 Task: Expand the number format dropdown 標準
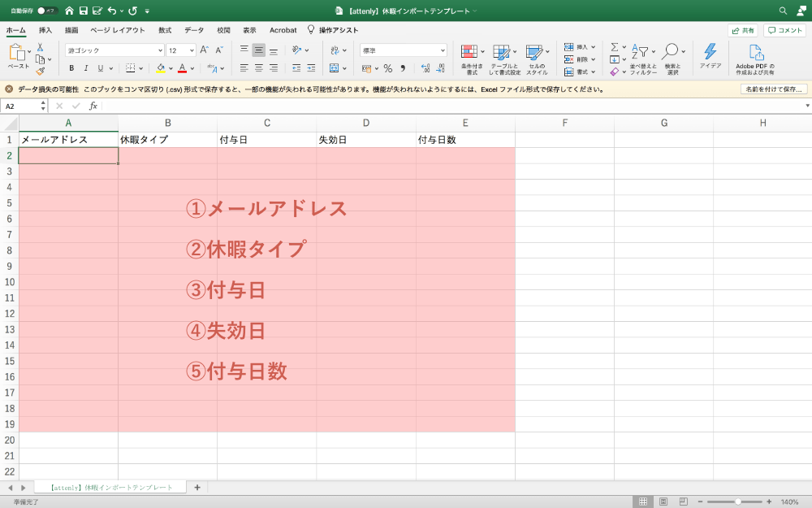(x=404, y=50)
